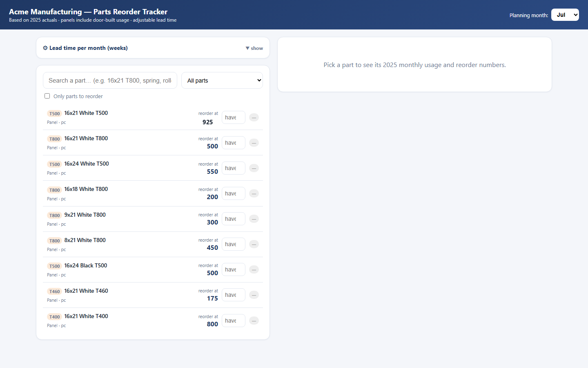The height and width of the screenshot is (368, 588).
Task: Open the All parts filter dropdown
Action: coord(222,81)
